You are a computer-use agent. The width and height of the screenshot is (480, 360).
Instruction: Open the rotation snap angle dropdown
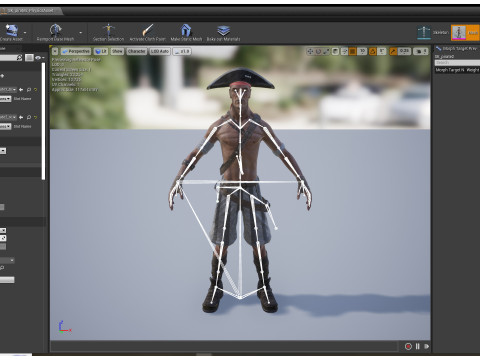[382, 51]
